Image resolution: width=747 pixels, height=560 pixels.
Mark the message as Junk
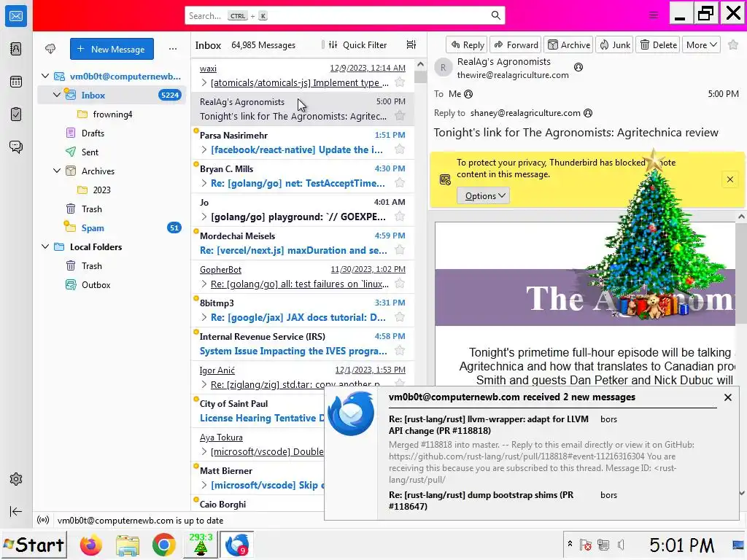click(615, 44)
